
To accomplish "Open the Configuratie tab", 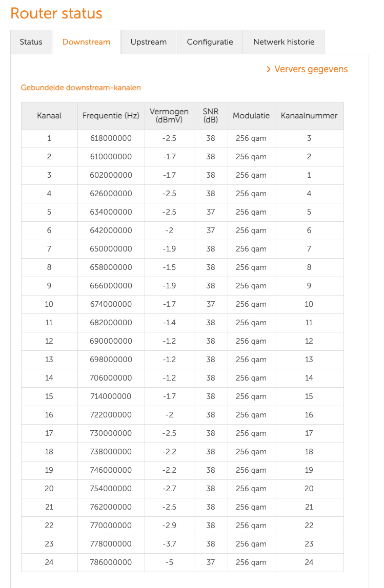I will (x=210, y=42).
